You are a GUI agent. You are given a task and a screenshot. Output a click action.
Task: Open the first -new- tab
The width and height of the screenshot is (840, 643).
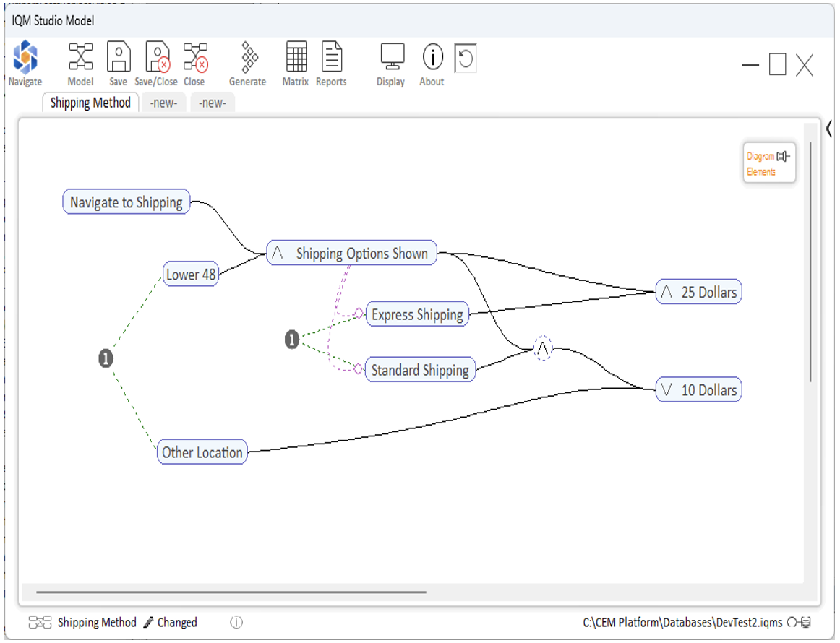(x=163, y=103)
